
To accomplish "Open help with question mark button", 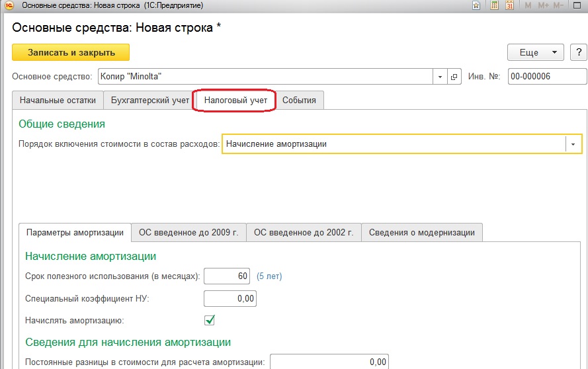I will click(x=579, y=52).
